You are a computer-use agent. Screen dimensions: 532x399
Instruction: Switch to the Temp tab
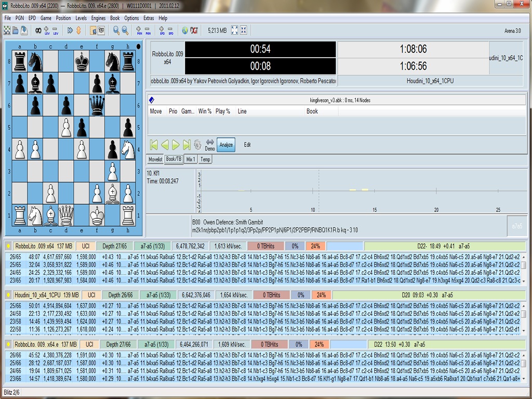click(x=205, y=159)
